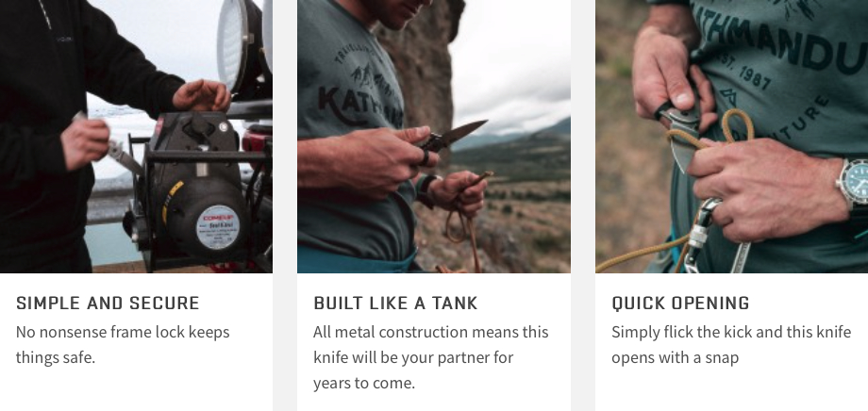Click the wristwatch in the right photo
Screen dimensions: 868x411
click(853, 184)
